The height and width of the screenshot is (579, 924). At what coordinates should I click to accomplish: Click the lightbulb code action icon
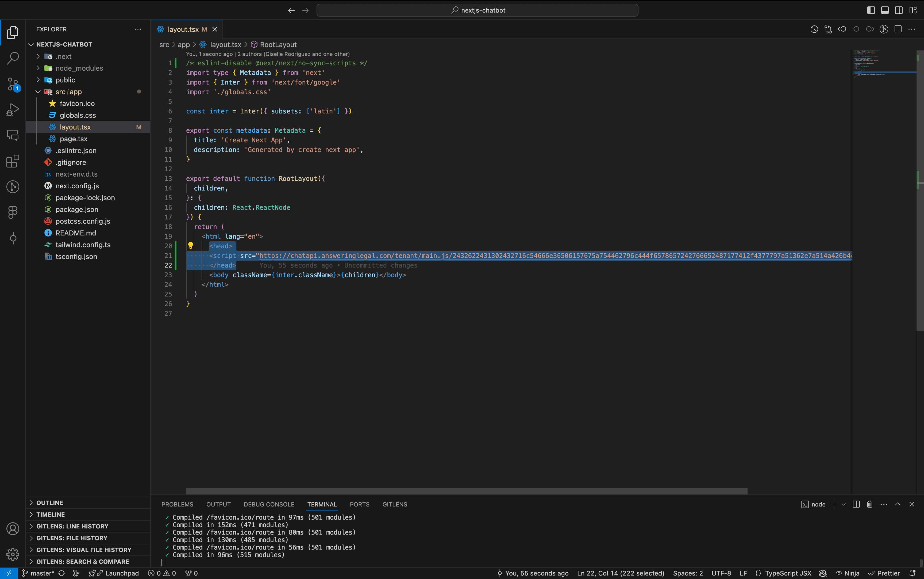[x=191, y=245]
